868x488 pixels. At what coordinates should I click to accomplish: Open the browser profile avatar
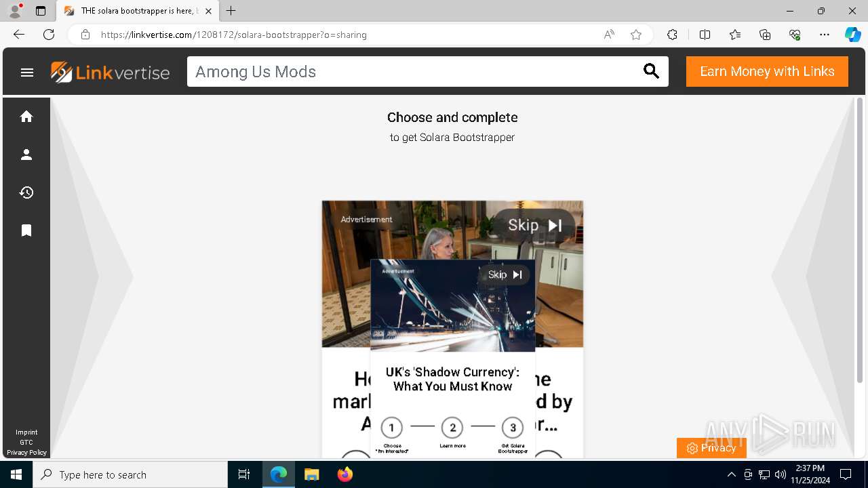pyautogui.click(x=15, y=11)
